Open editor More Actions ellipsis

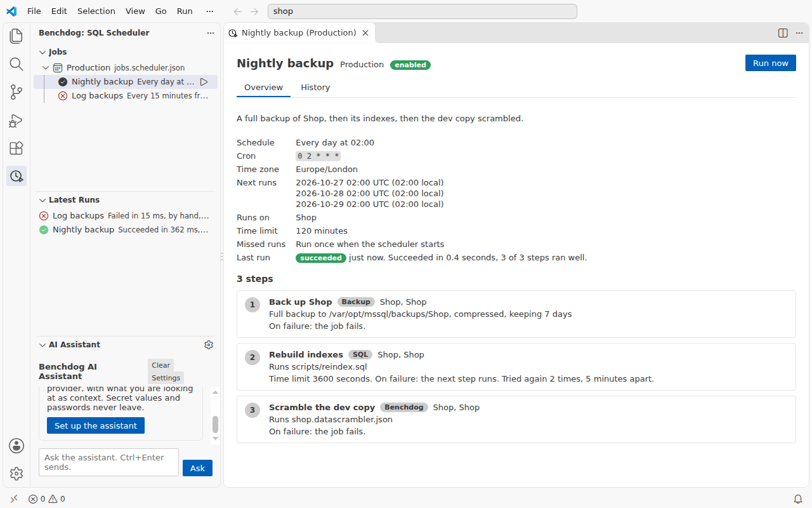coord(799,33)
